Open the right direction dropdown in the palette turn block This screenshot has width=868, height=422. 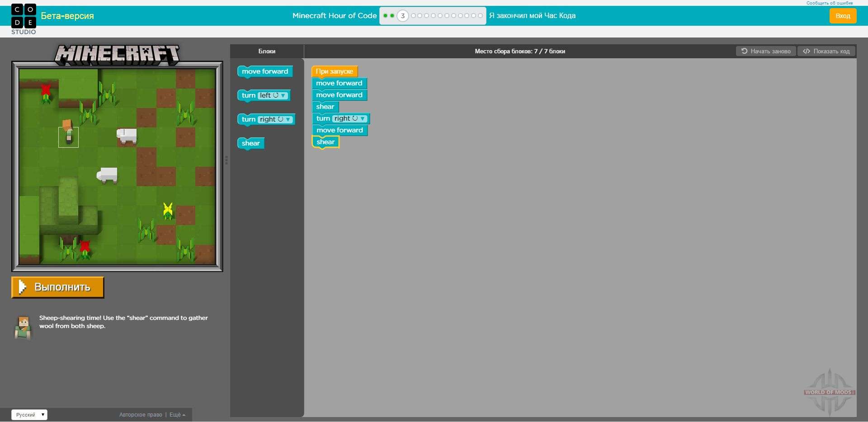coord(275,119)
